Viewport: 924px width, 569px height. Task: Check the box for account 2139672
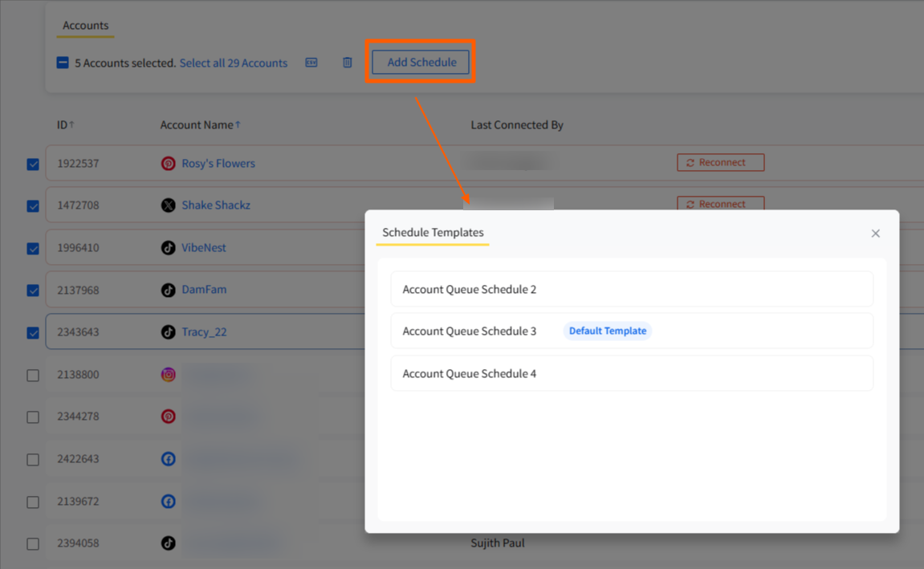click(x=33, y=502)
